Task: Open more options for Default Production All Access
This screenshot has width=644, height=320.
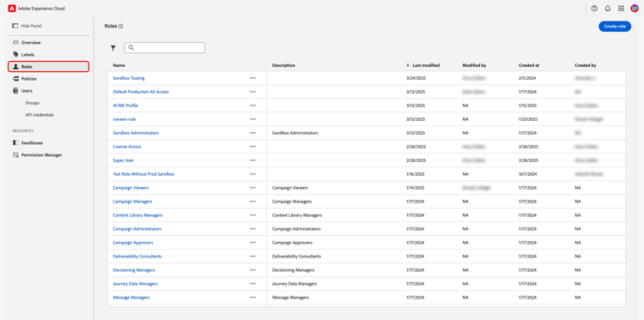Action: coord(252,92)
